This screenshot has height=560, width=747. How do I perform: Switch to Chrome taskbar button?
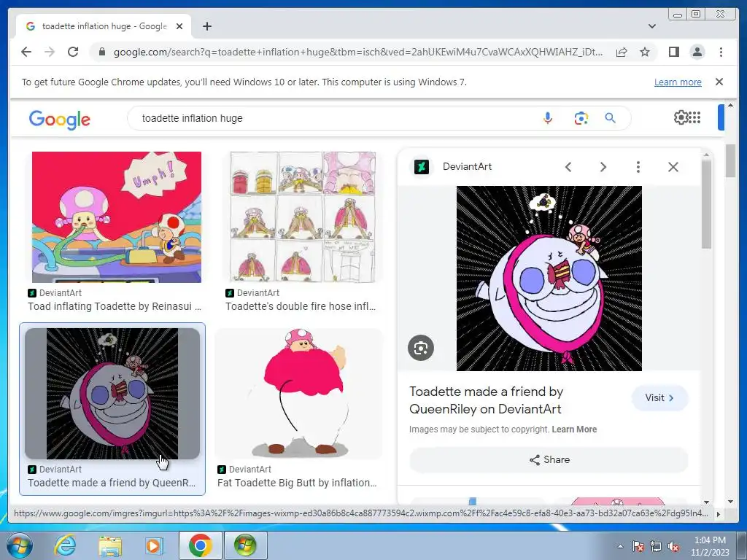tap(200, 545)
